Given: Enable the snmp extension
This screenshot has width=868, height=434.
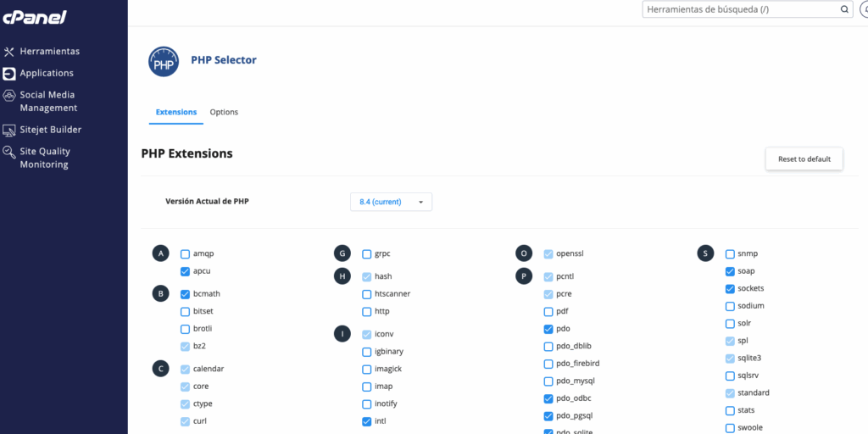Looking at the screenshot, I should [x=730, y=254].
